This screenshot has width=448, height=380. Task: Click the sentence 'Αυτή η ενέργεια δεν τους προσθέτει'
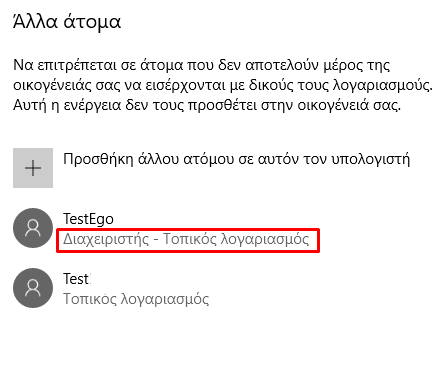[207, 106]
